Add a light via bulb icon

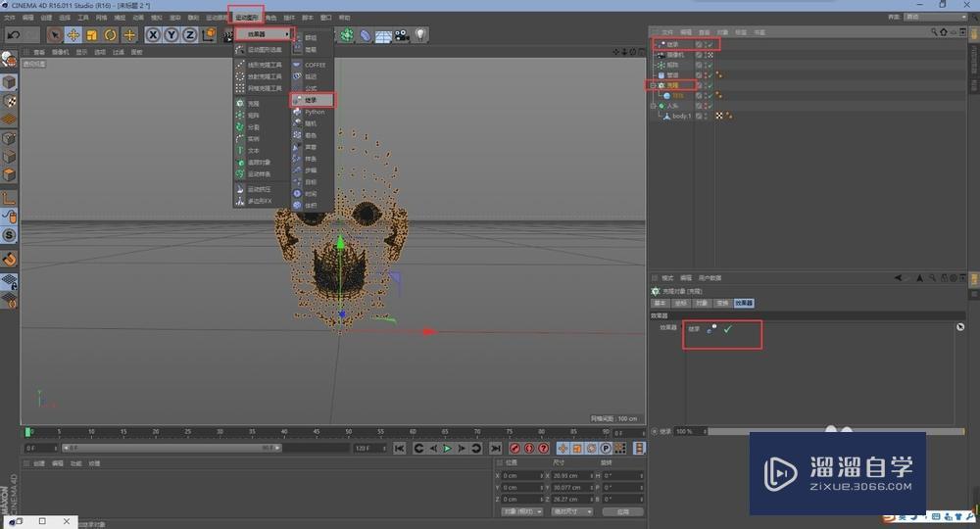coord(420,35)
